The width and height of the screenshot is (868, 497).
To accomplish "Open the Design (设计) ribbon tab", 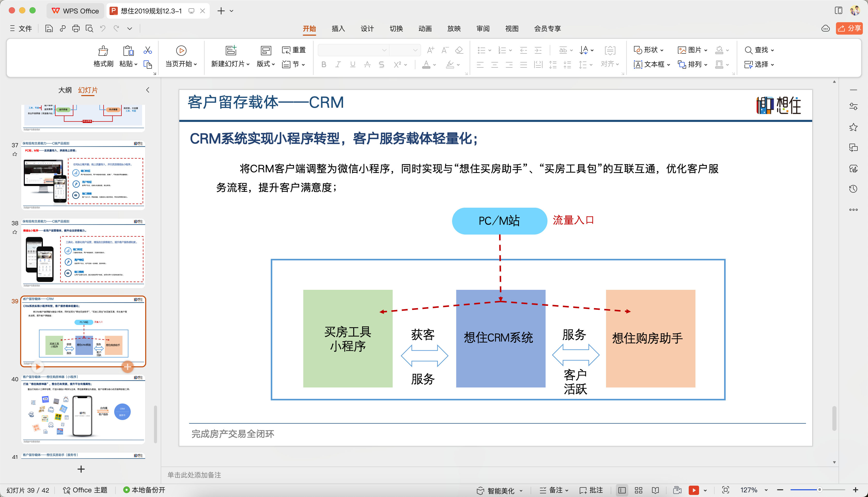I will (x=367, y=29).
